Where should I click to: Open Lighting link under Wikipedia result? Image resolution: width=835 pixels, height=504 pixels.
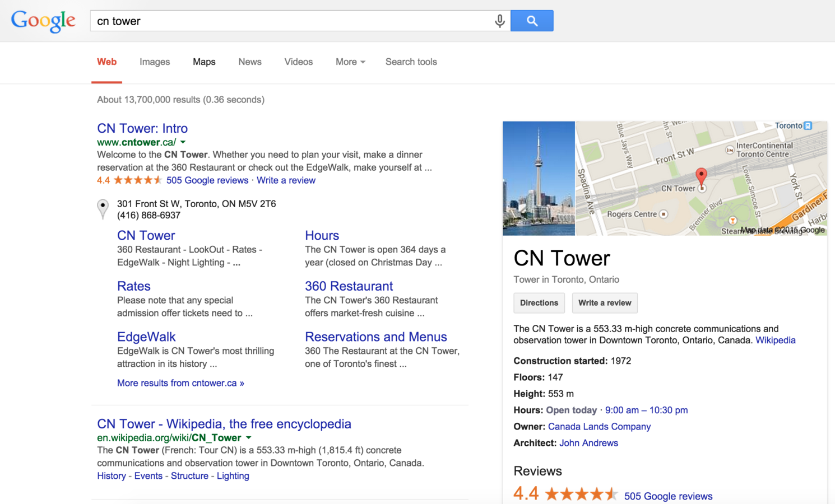pos(233,476)
